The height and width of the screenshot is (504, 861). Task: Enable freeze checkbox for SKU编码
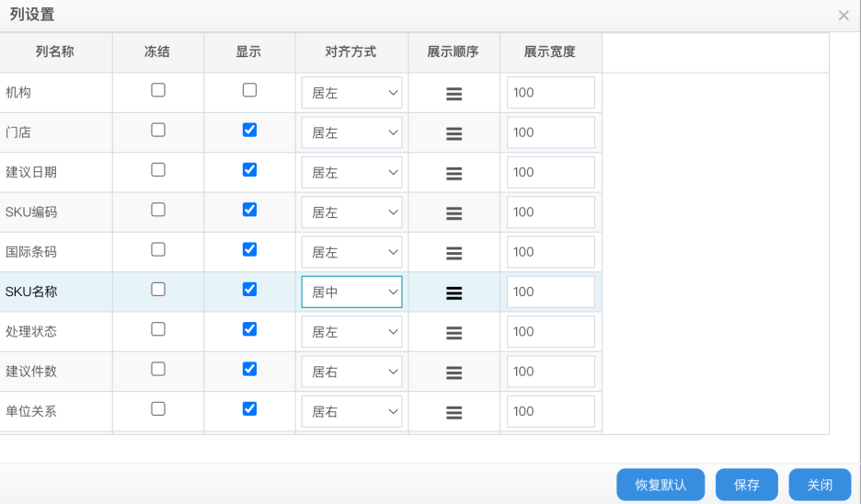tap(158, 210)
